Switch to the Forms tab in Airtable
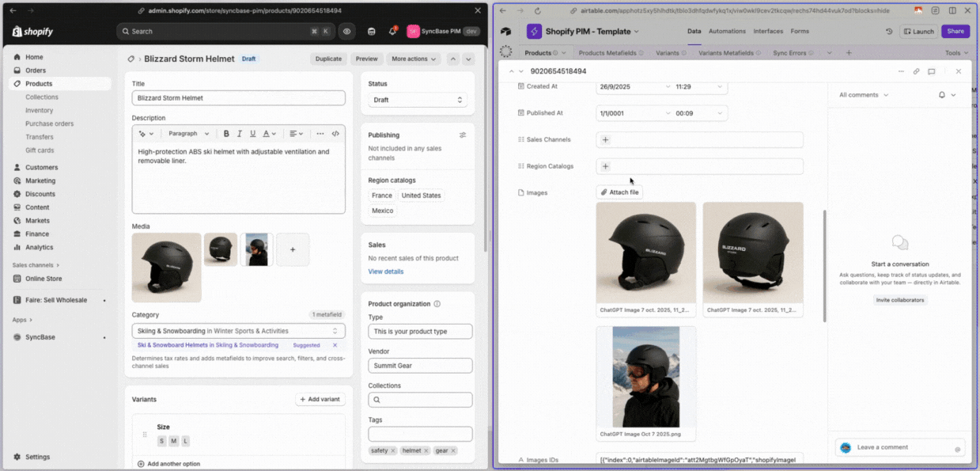 pyautogui.click(x=800, y=32)
